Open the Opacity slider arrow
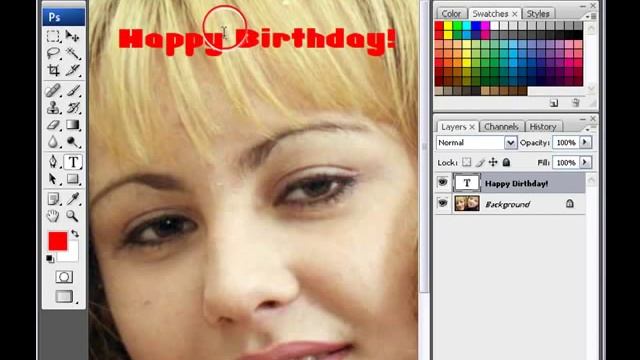 pos(585,142)
